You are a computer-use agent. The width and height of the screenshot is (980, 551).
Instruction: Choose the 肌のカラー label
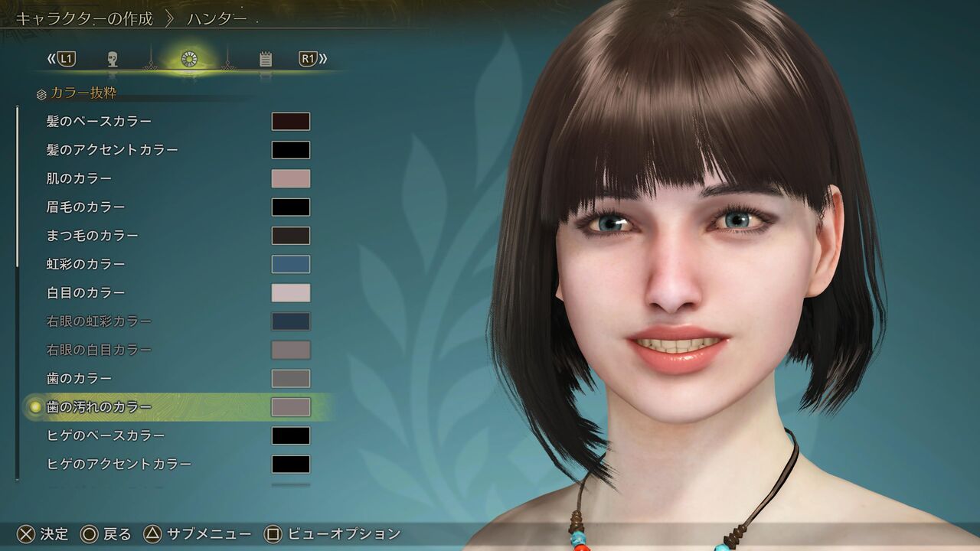[79, 178]
